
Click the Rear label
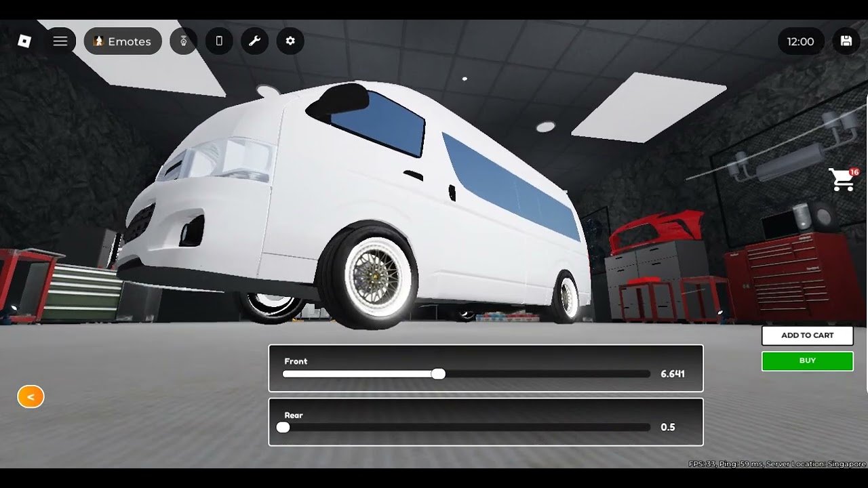point(294,415)
